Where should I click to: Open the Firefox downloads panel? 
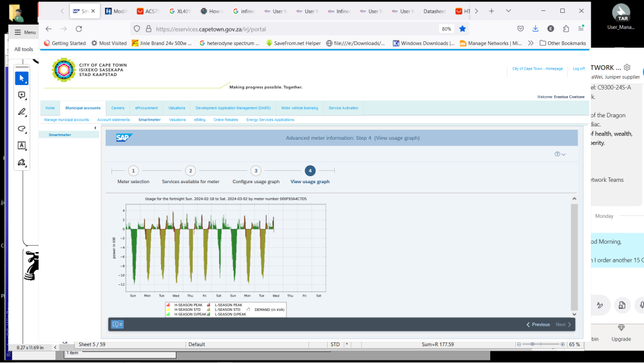click(x=535, y=28)
